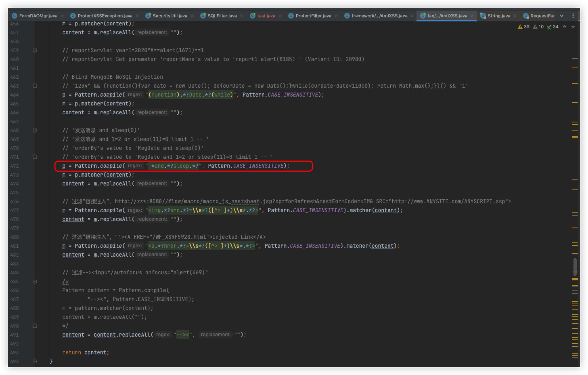Collapse comment block at line 468
This screenshot has height=375, width=588.
pyautogui.click(x=35, y=130)
